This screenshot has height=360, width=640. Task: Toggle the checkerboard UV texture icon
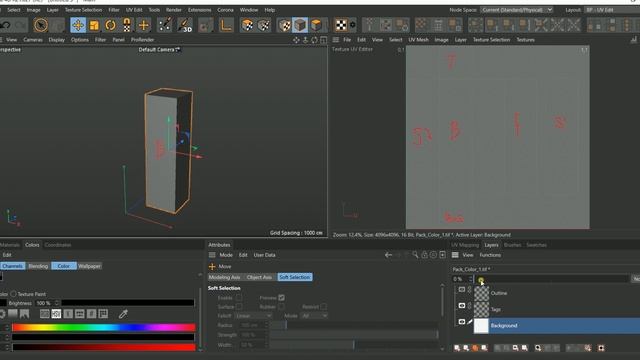click(341, 25)
